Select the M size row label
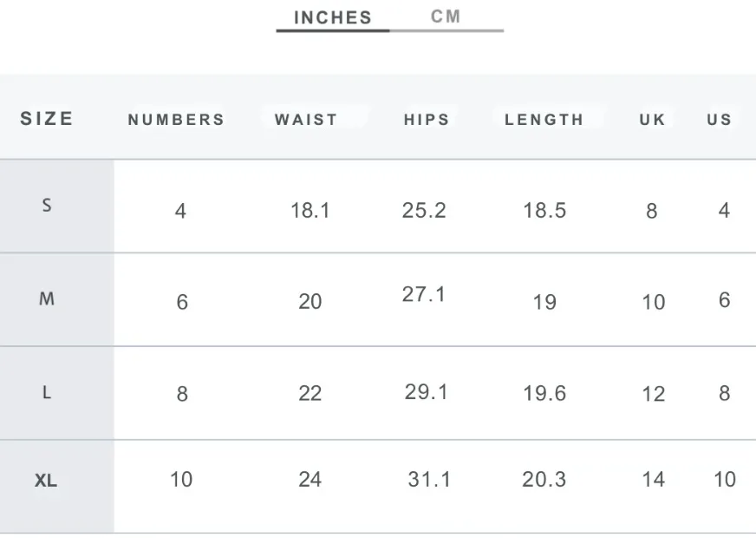756x538 pixels. pos(47,299)
